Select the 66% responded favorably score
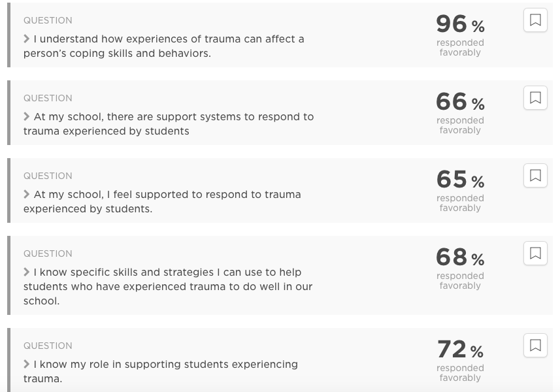This screenshot has width=560, height=392. (x=460, y=112)
